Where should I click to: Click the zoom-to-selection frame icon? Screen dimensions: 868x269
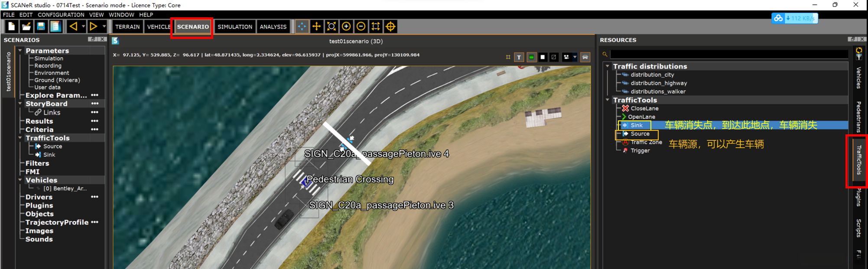(376, 26)
